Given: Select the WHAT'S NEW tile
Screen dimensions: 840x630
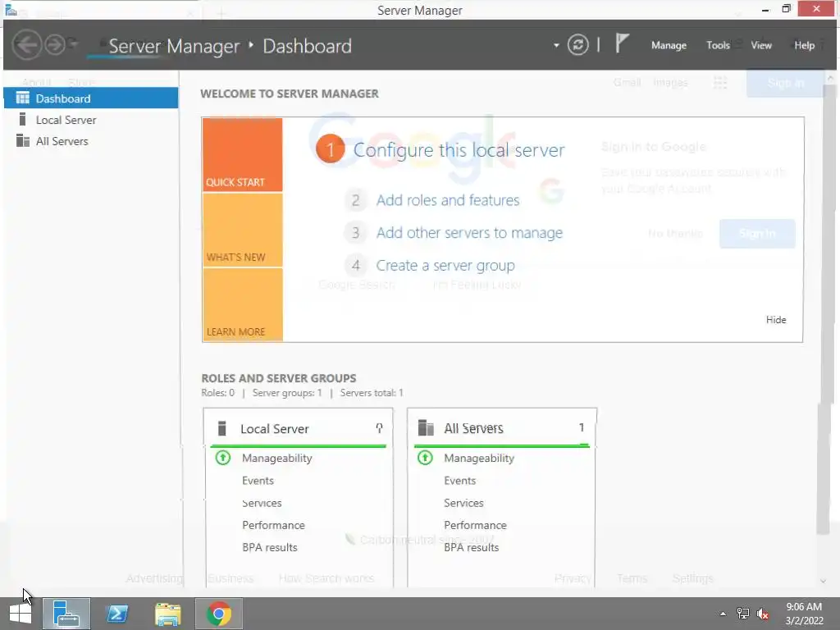Looking at the screenshot, I should 243,230.
